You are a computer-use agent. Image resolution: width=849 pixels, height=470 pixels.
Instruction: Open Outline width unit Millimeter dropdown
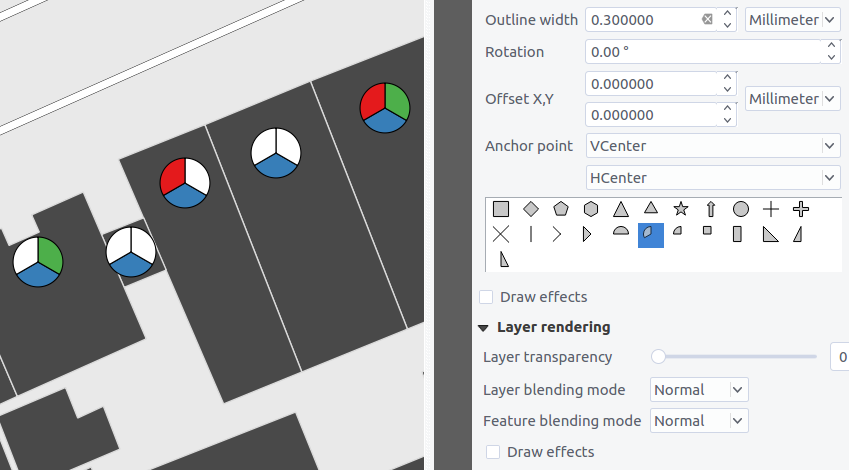[792, 20]
